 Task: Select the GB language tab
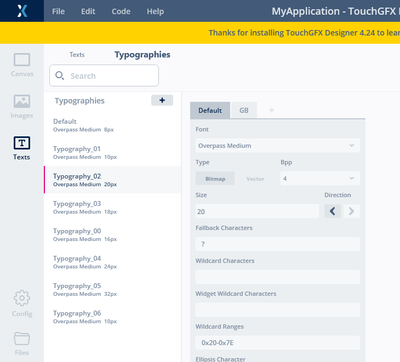tap(244, 110)
